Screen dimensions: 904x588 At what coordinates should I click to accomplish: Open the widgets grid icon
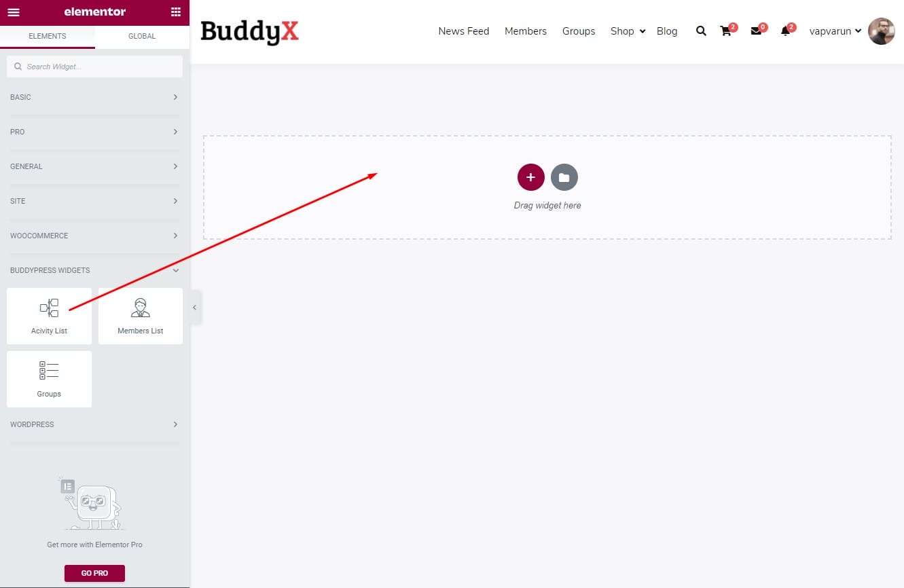coord(176,12)
